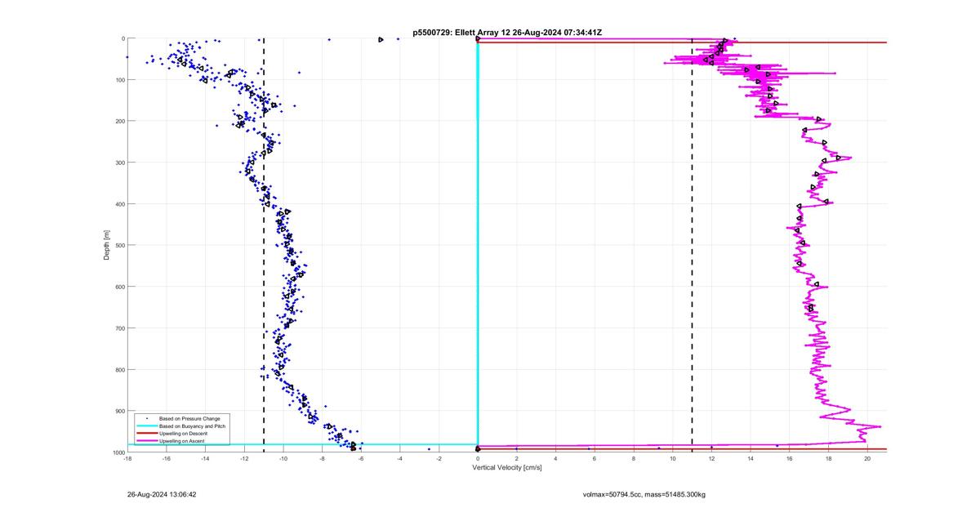Select the 'Vertical Velocity [cm/s]' x-axis label

click(506, 468)
